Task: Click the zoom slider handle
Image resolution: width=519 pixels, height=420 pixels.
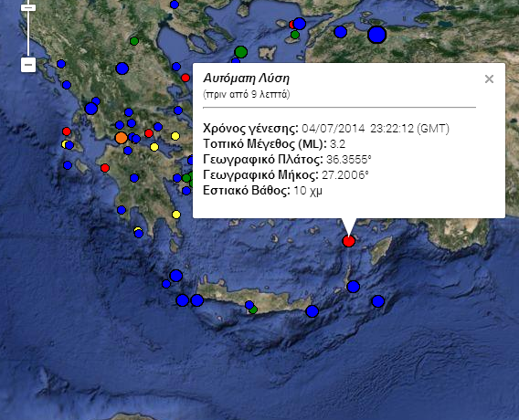Action: click(28, 7)
